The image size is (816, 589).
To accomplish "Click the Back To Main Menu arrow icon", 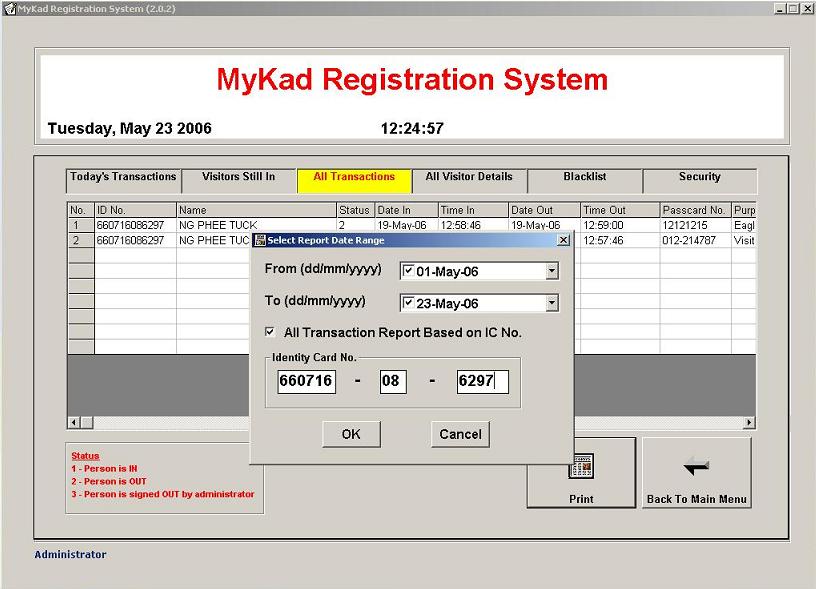I will point(696,467).
